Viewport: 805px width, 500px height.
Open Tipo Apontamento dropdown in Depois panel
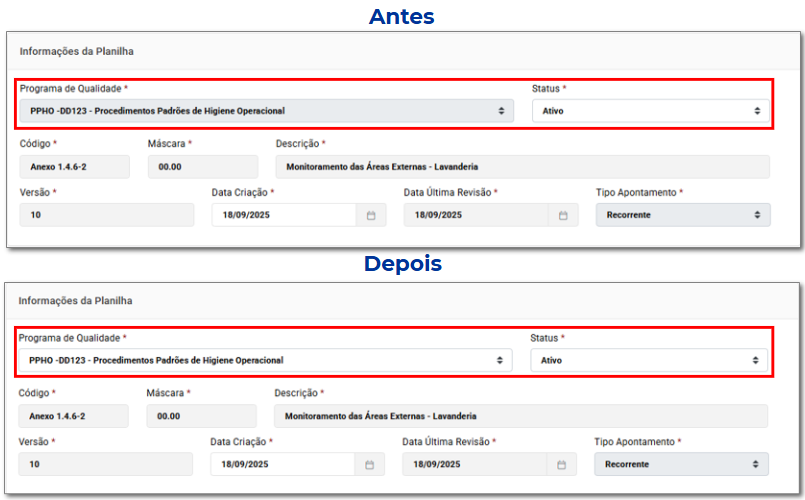click(681, 464)
